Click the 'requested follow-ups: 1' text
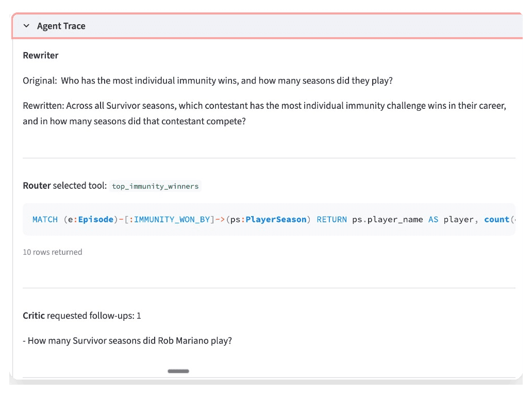This screenshot has height=394, width=532. click(x=94, y=315)
